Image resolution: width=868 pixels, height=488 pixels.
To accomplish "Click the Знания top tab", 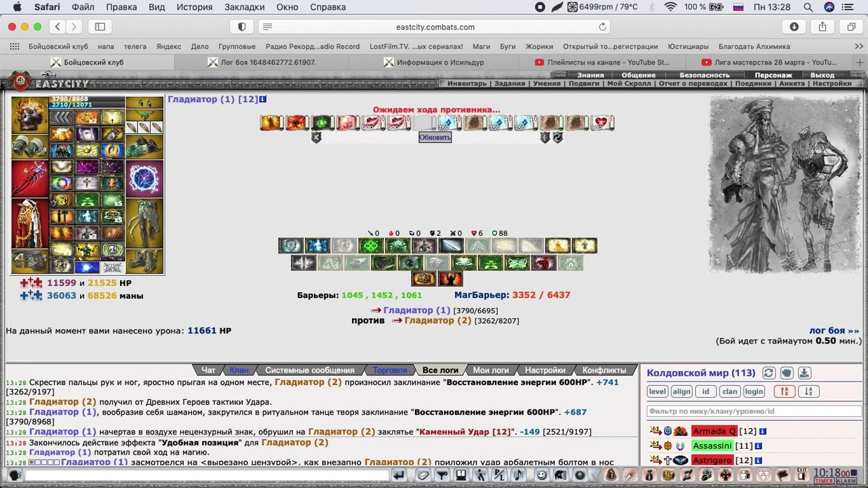I will [590, 75].
